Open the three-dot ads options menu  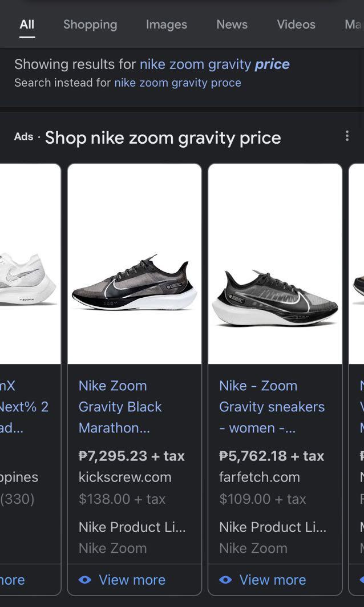coord(347,136)
